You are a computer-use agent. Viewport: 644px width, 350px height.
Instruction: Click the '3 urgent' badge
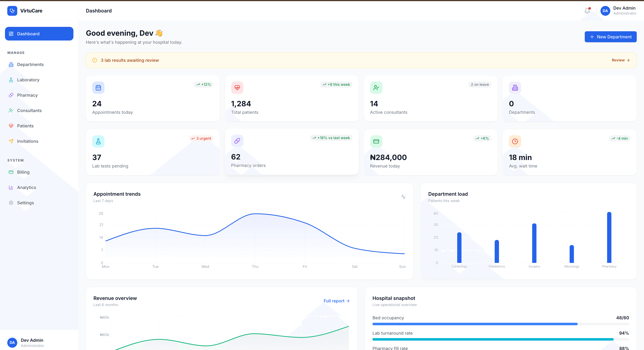coord(201,139)
